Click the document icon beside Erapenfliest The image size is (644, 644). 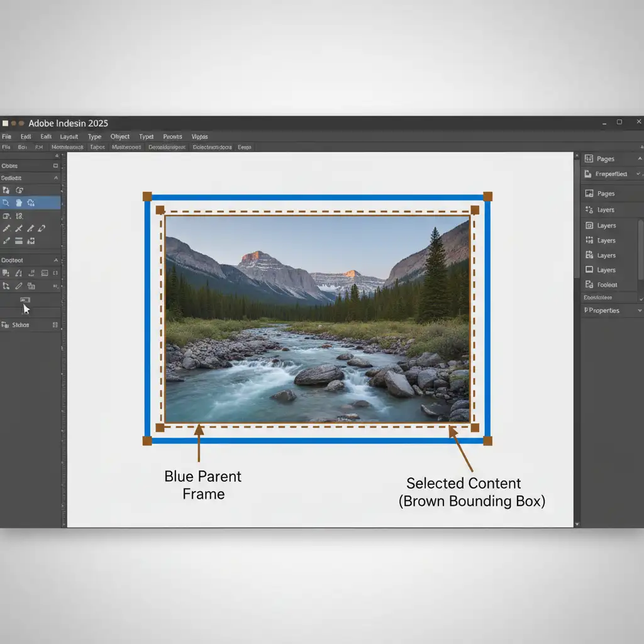tap(589, 174)
